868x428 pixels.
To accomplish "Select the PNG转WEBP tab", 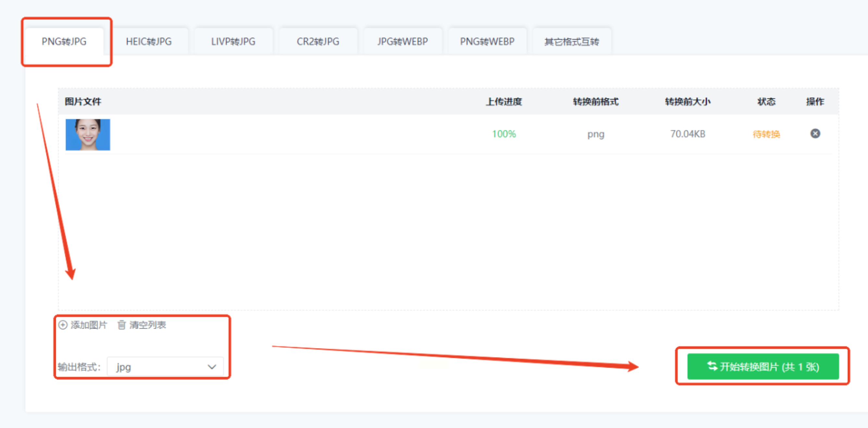I will click(487, 42).
